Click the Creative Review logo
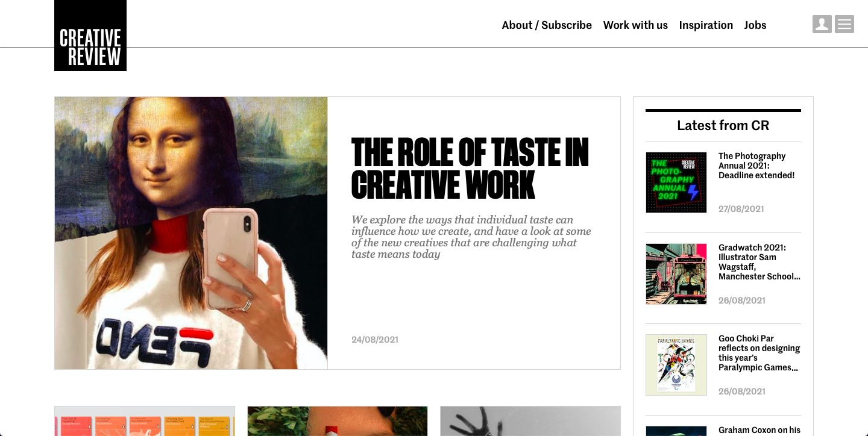868x436 pixels. point(90,36)
